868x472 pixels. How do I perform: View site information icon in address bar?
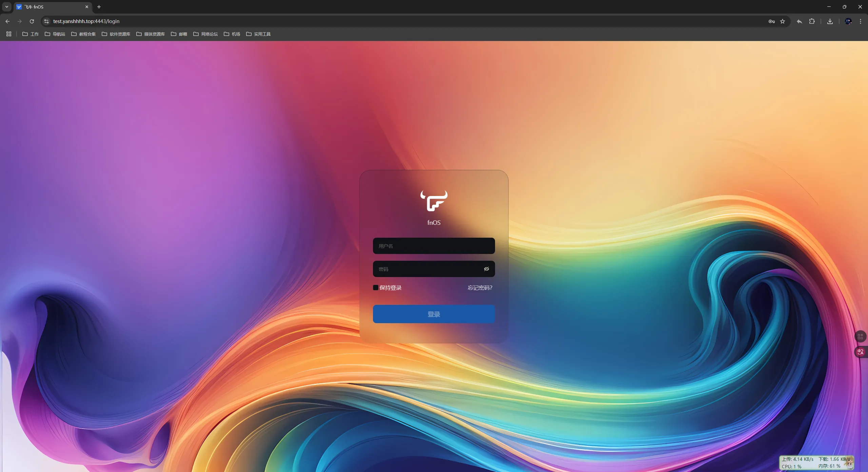(x=46, y=21)
